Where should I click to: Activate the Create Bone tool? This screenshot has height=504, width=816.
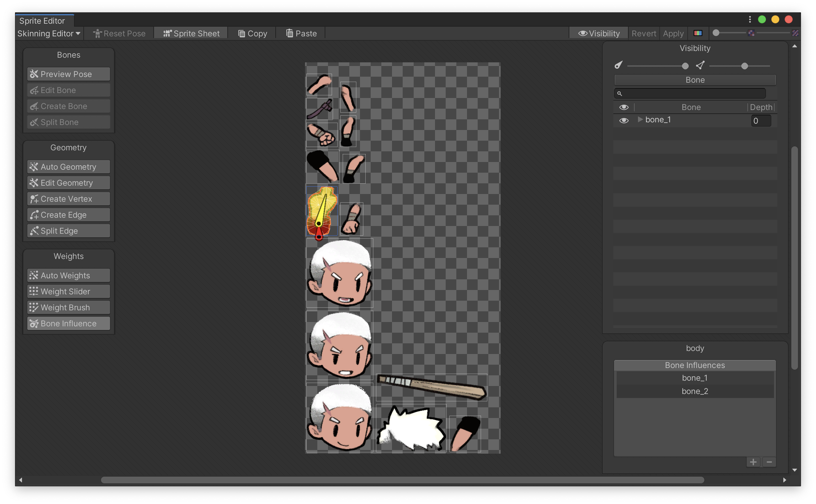(x=68, y=106)
